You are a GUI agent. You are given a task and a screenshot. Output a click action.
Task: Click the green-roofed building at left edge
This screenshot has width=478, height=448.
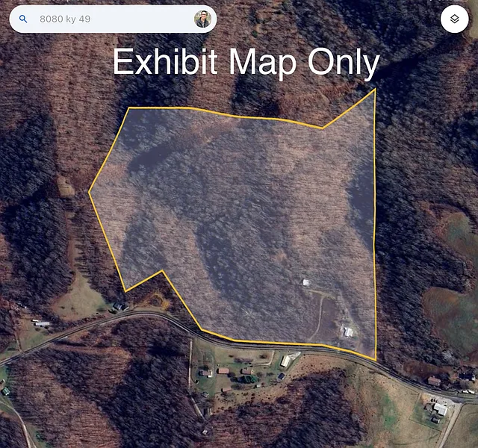click(5, 391)
